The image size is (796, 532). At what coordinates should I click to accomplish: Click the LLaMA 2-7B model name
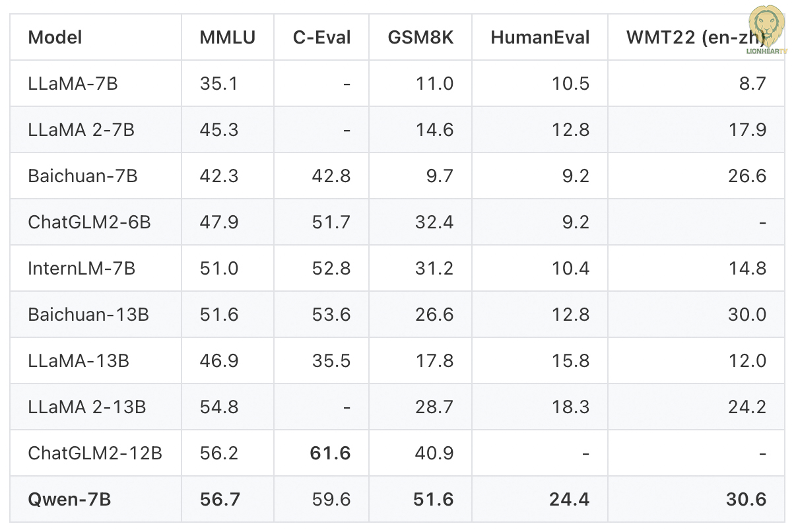pos(81,129)
